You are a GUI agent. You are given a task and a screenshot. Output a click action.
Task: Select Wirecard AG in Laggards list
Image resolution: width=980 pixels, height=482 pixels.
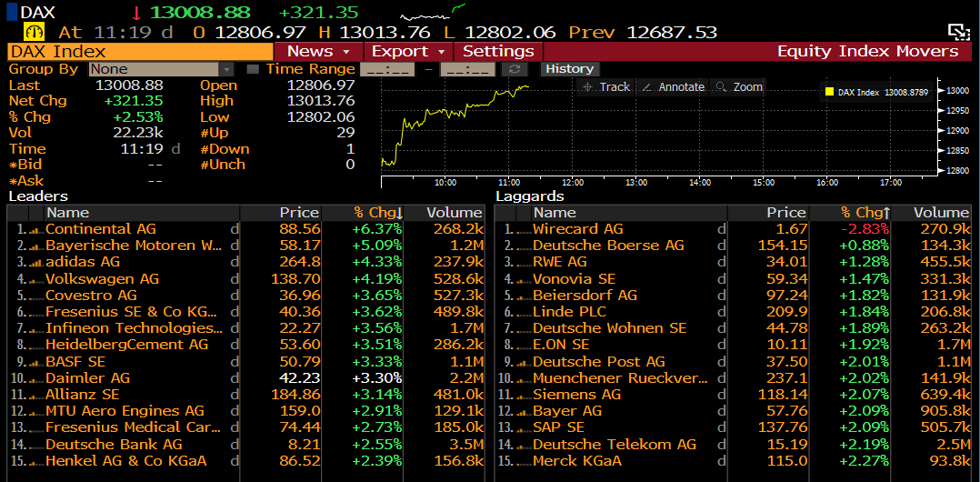point(577,229)
